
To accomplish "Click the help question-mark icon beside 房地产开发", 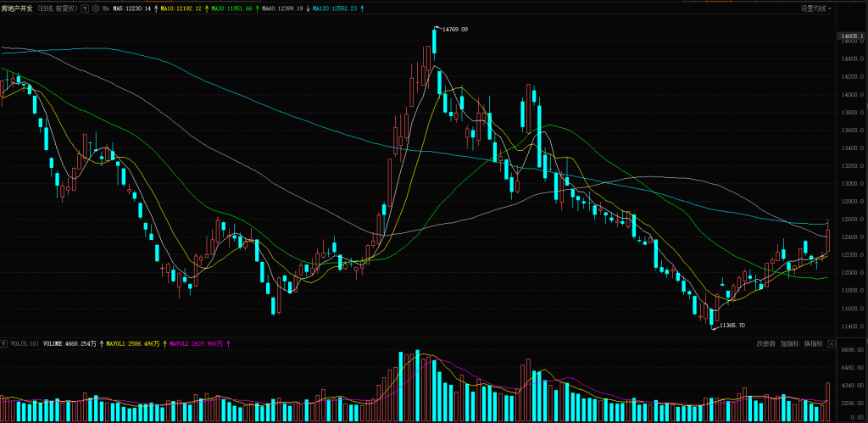I will point(85,8).
